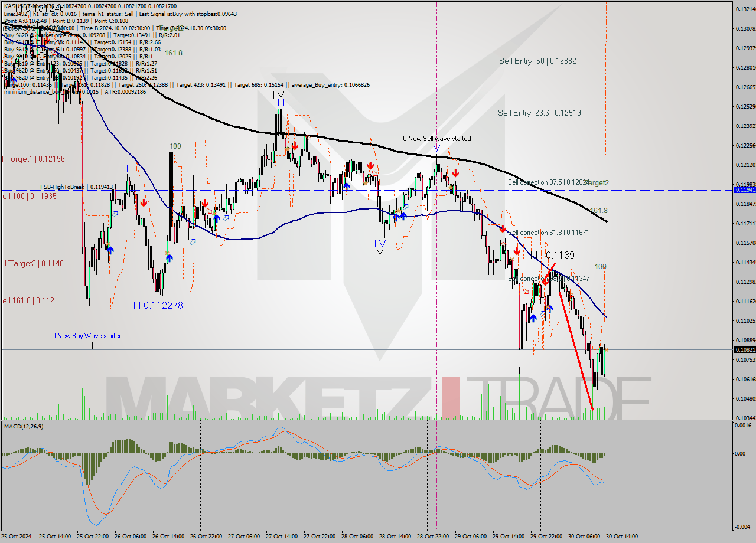Click the 'Sell correction 61.8 | 0.11671' label
This screenshot has width=756, height=543.
pos(548,233)
